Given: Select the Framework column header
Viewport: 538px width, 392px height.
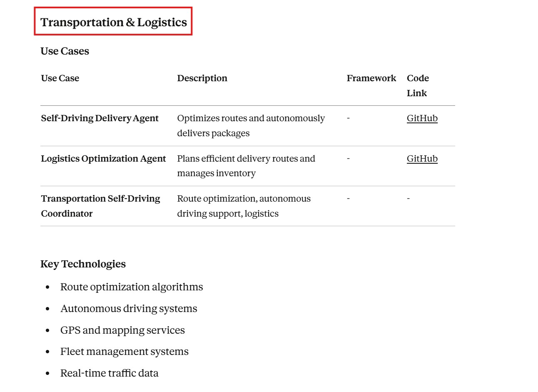Looking at the screenshot, I should coord(371,78).
